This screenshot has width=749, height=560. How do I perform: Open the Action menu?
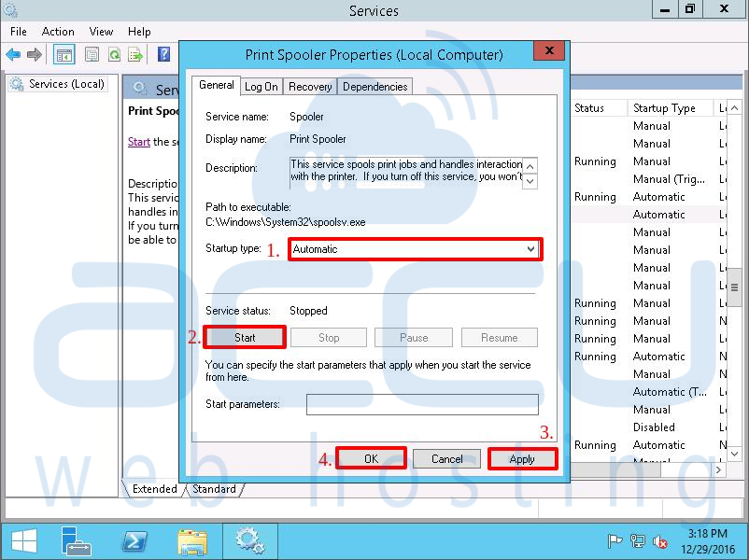pyautogui.click(x=58, y=32)
